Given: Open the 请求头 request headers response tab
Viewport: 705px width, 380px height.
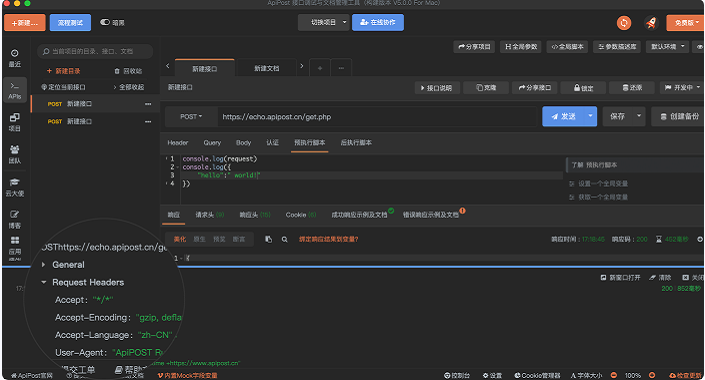Looking at the screenshot, I should pos(210,215).
